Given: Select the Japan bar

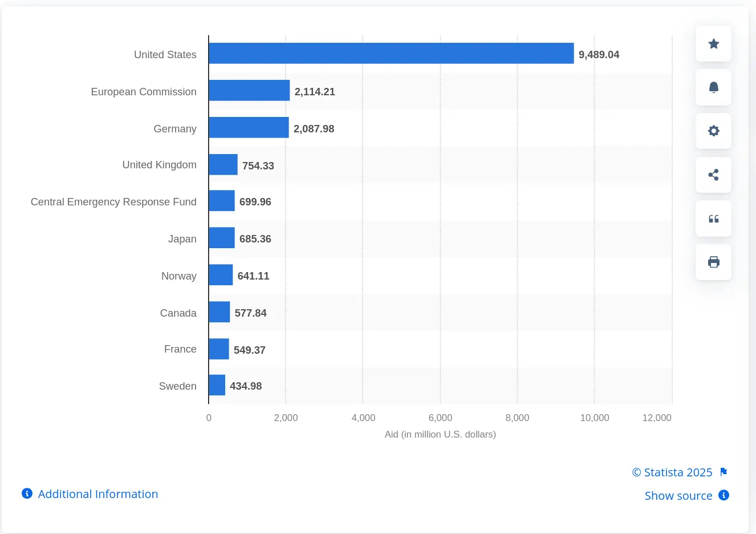Looking at the screenshot, I should pyautogui.click(x=222, y=238).
